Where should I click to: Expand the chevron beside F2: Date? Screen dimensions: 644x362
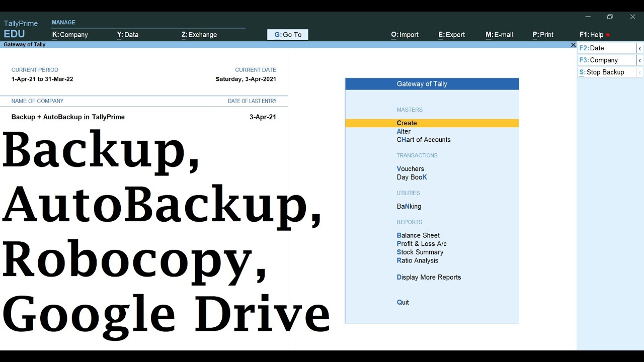640,48
